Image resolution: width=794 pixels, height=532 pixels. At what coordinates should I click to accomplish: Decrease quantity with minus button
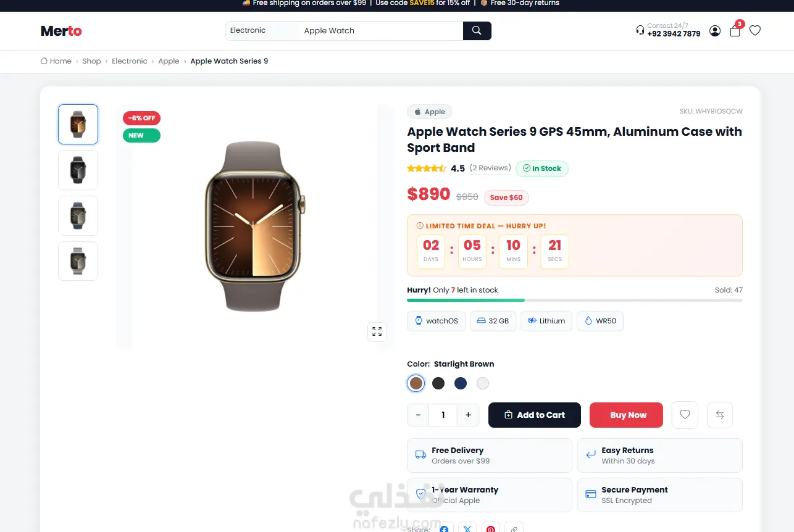point(418,415)
